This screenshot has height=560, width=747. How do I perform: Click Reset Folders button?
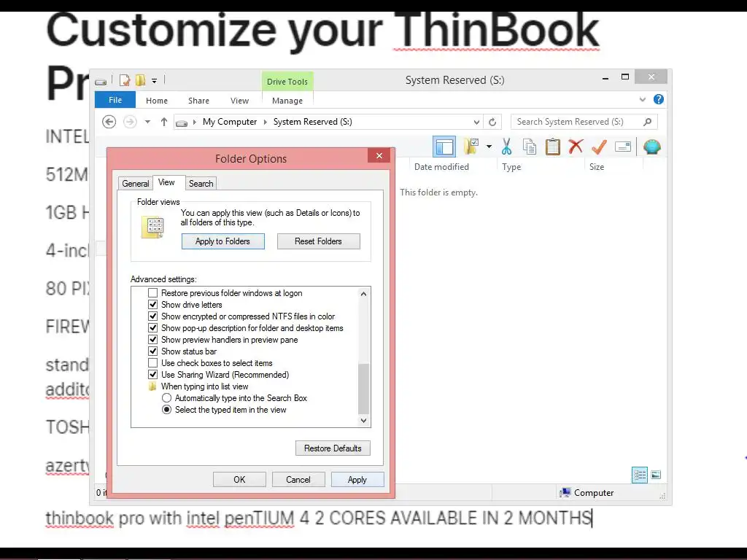pyautogui.click(x=318, y=241)
